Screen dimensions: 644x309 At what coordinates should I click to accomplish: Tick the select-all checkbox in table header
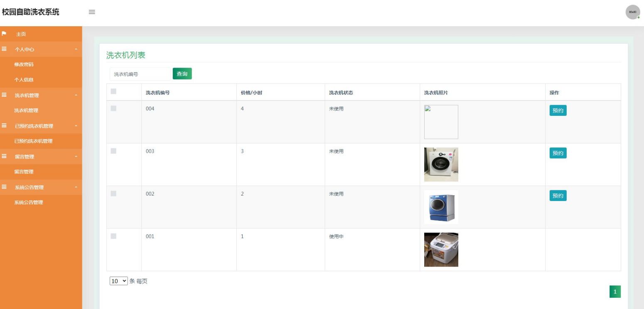pyautogui.click(x=113, y=91)
